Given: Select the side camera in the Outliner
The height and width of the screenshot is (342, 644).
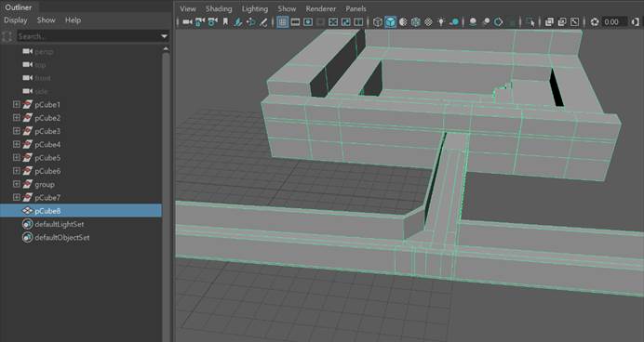Looking at the screenshot, I should (x=41, y=91).
